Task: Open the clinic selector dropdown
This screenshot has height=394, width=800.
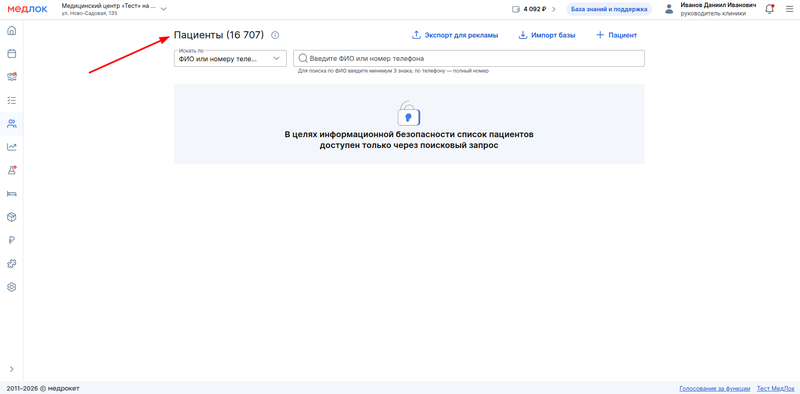Action: point(114,9)
